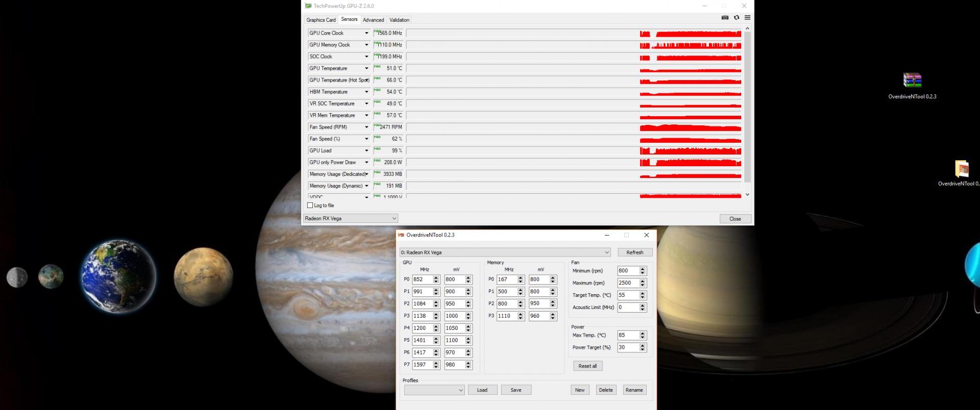Viewport: 980px width, 410px height.
Task: Click the Refresh button in OverdriveNTool
Action: click(x=635, y=252)
